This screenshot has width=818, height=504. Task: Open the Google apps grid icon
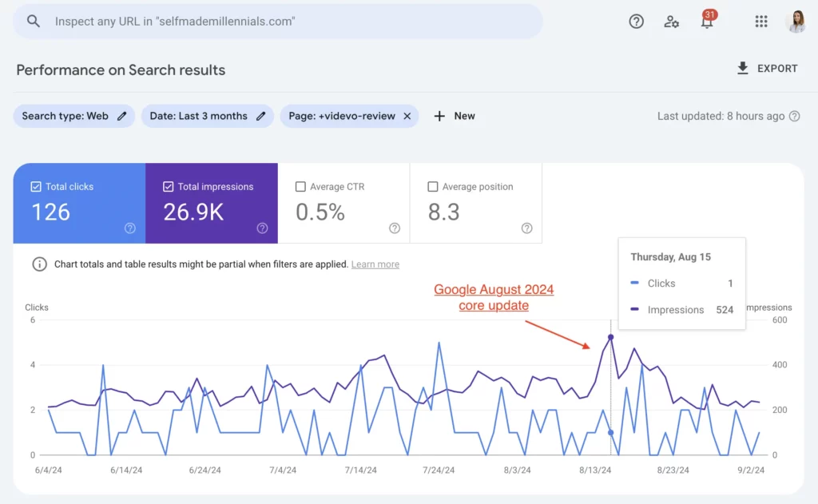coord(761,22)
